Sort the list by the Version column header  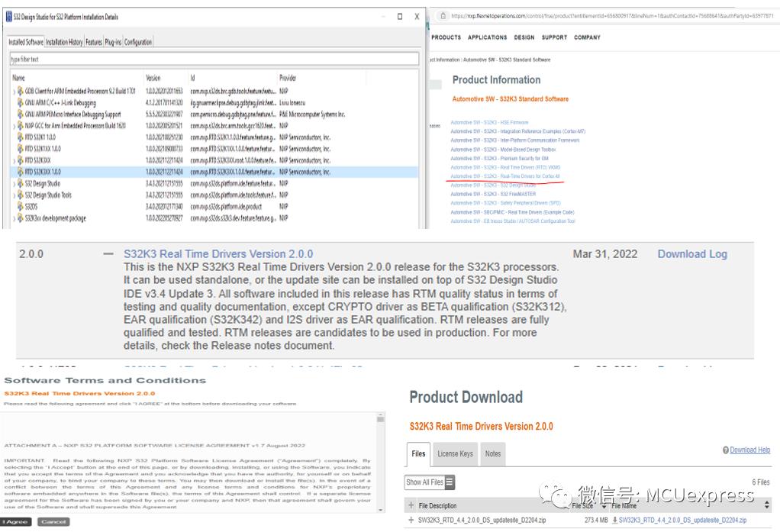coord(153,78)
